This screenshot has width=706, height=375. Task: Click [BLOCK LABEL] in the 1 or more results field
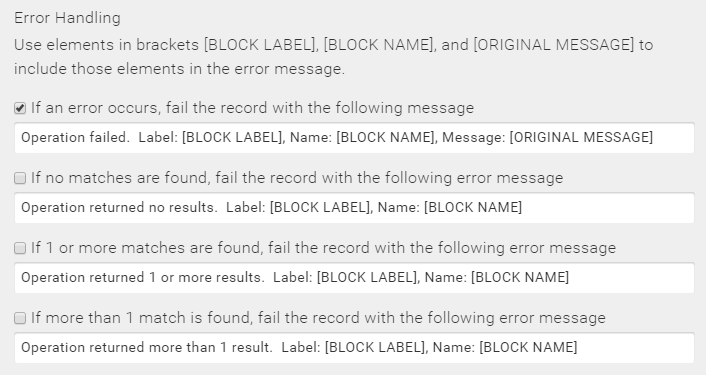point(368,277)
